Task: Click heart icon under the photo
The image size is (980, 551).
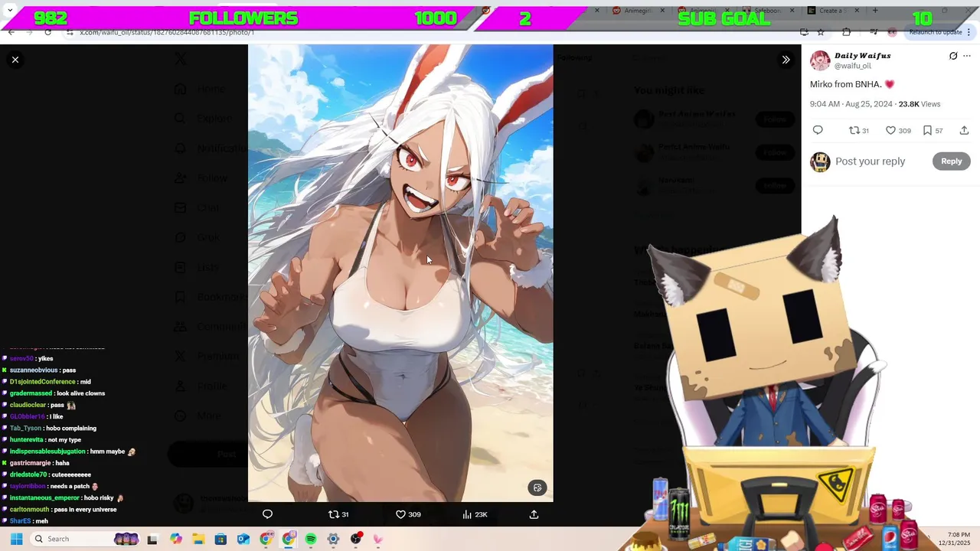Action: pyautogui.click(x=408, y=514)
